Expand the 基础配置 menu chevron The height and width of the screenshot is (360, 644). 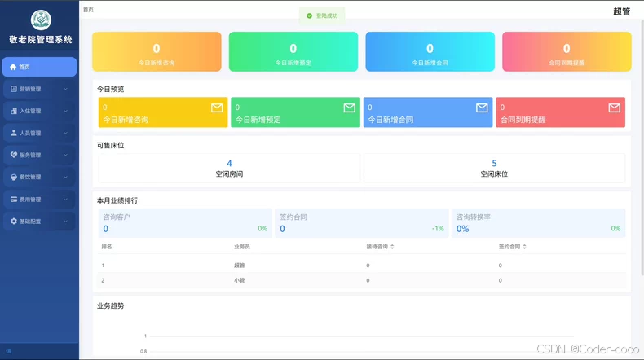[x=65, y=222]
